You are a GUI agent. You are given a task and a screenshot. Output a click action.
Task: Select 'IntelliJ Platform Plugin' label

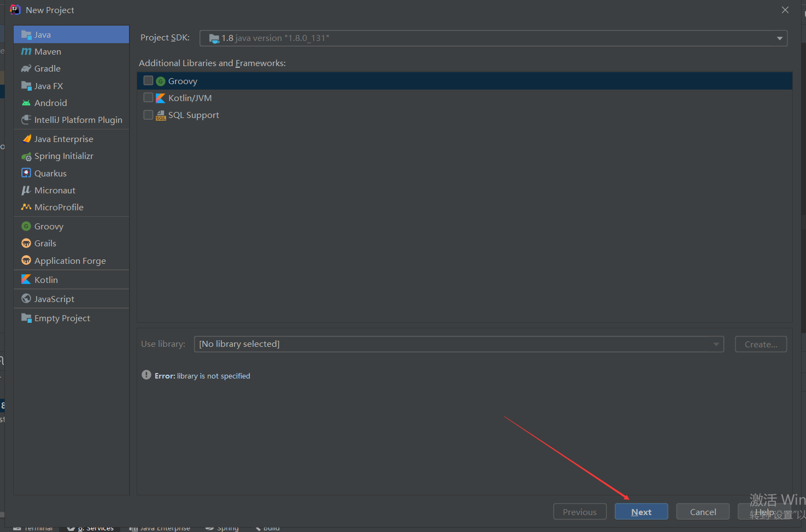[x=78, y=120]
